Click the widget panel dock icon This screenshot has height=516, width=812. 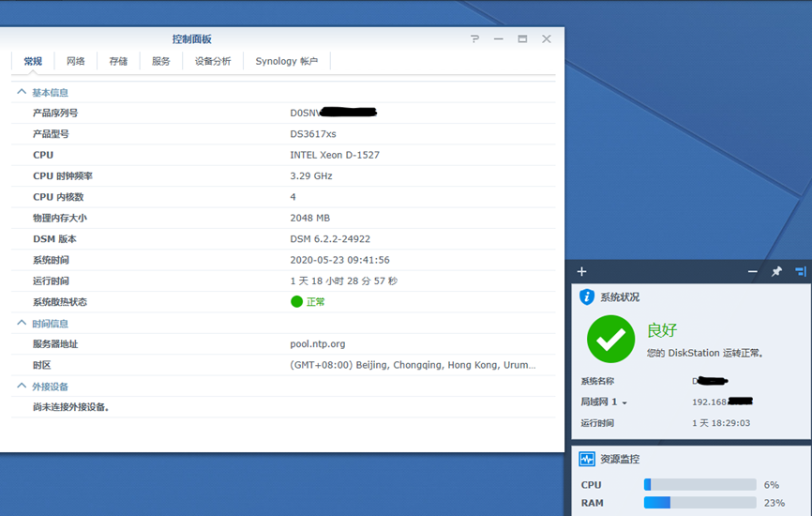[800, 272]
